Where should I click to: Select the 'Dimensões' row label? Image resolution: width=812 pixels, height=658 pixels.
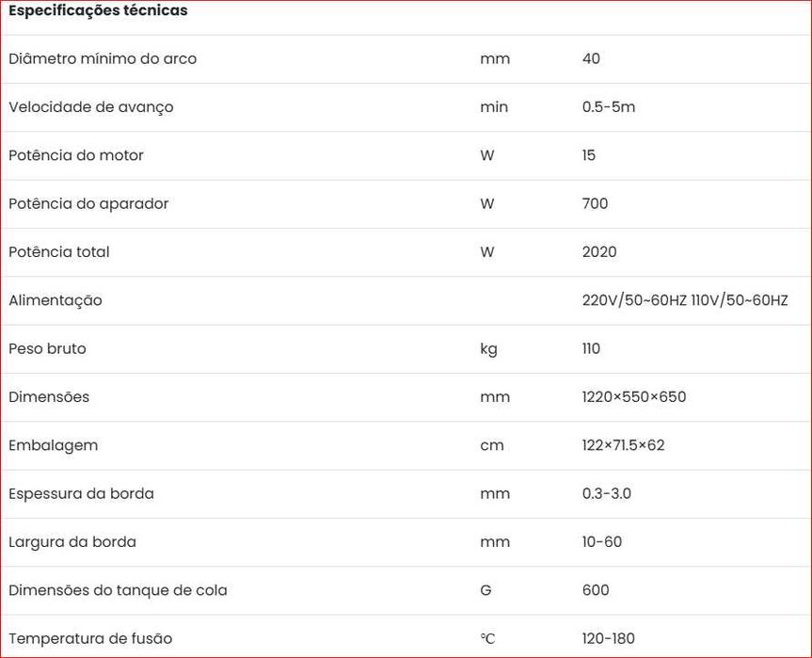point(49,397)
